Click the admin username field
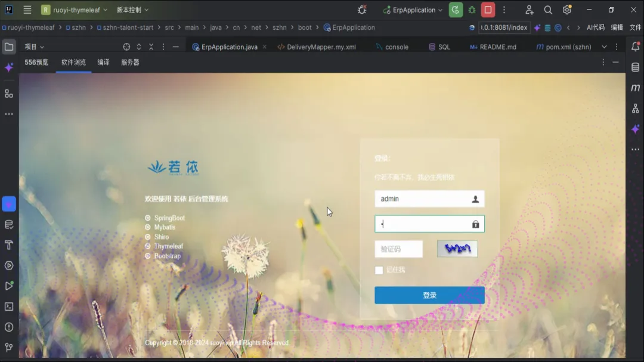 tap(429, 199)
